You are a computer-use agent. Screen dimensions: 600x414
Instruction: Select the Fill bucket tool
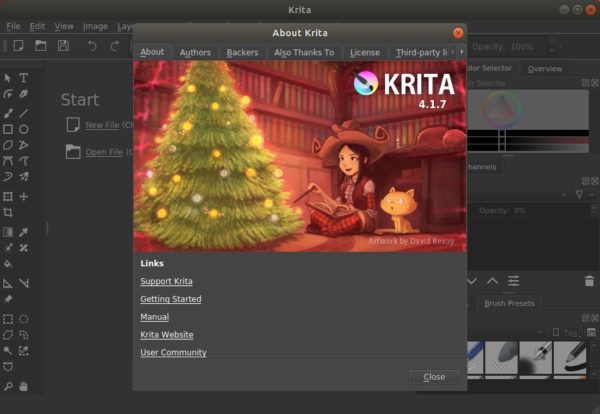click(8, 264)
